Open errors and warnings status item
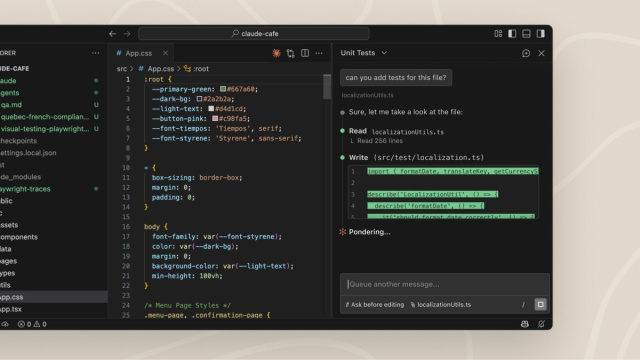640x360 pixels. pos(32,324)
